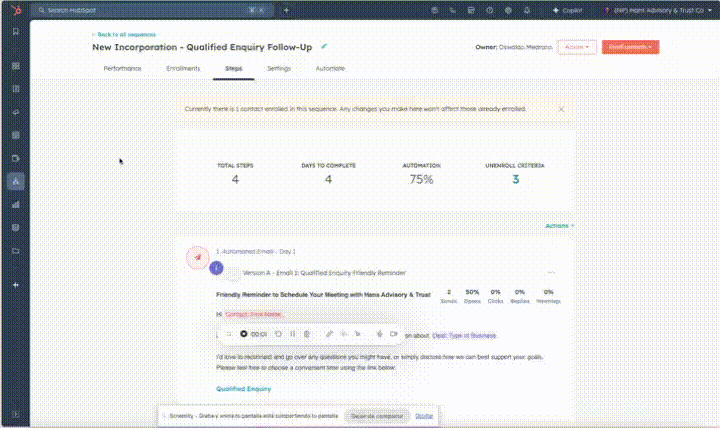This screenshot has width=720, height=428.
Task: Open the Commerce icon in the sidebar
Action: click(16, 158)
